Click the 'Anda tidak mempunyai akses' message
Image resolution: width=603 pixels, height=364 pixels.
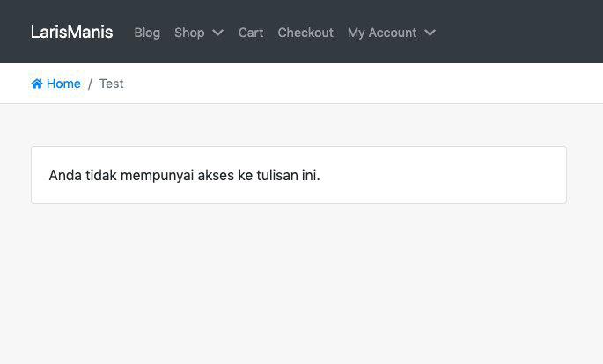(184, 175)
